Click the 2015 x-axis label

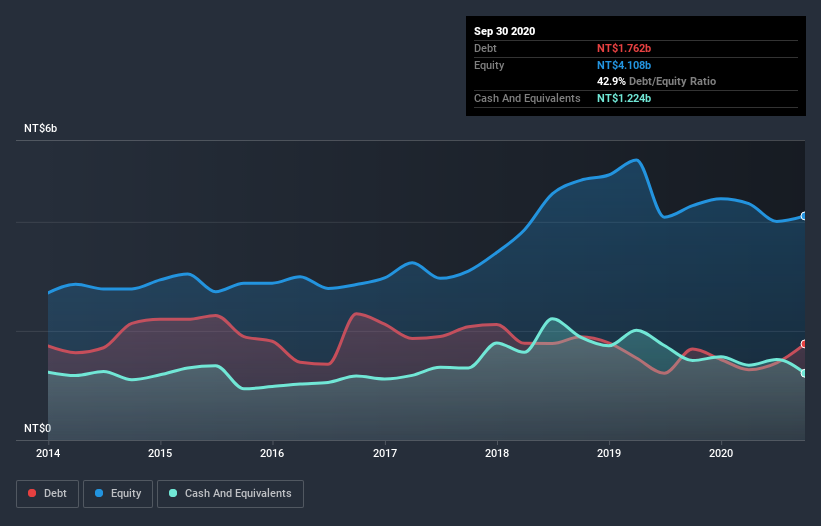pyautogui.click(x=160, y=453)
